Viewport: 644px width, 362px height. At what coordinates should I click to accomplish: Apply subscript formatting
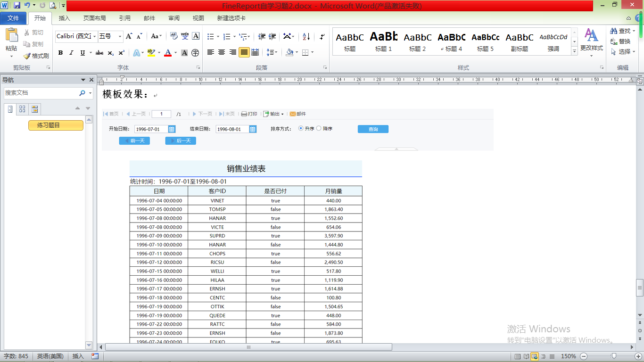tap(111, 53)
